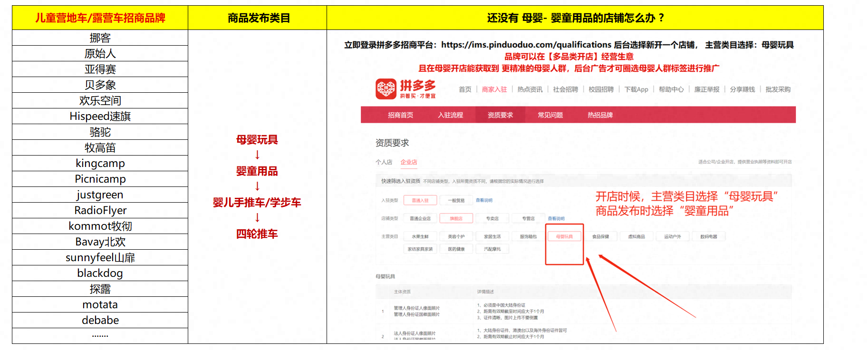Select the Bavay北欧 brand cell
Screen dimensions: 868x352
click(x=100, y=242)
